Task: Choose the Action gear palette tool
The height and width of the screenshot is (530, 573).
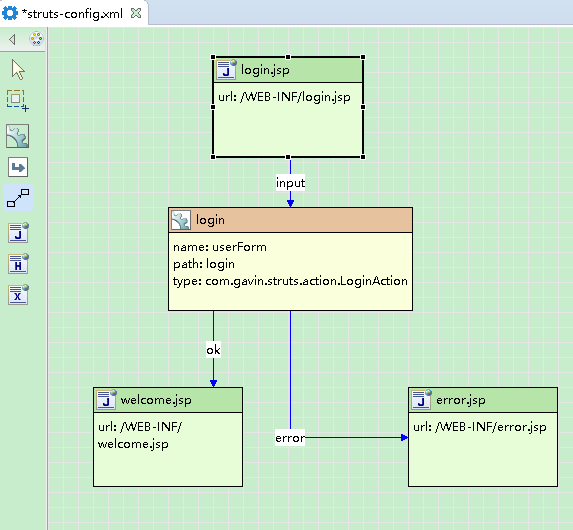Action: pyautogui.click(x=18, y=136)
